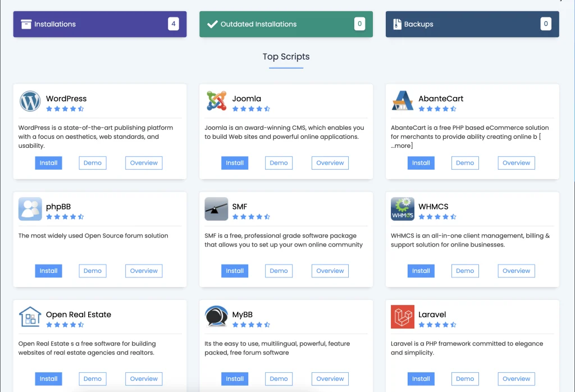Click the Installations count badge 4
This screenshot has height=392, width=575.
coord(174,24)
